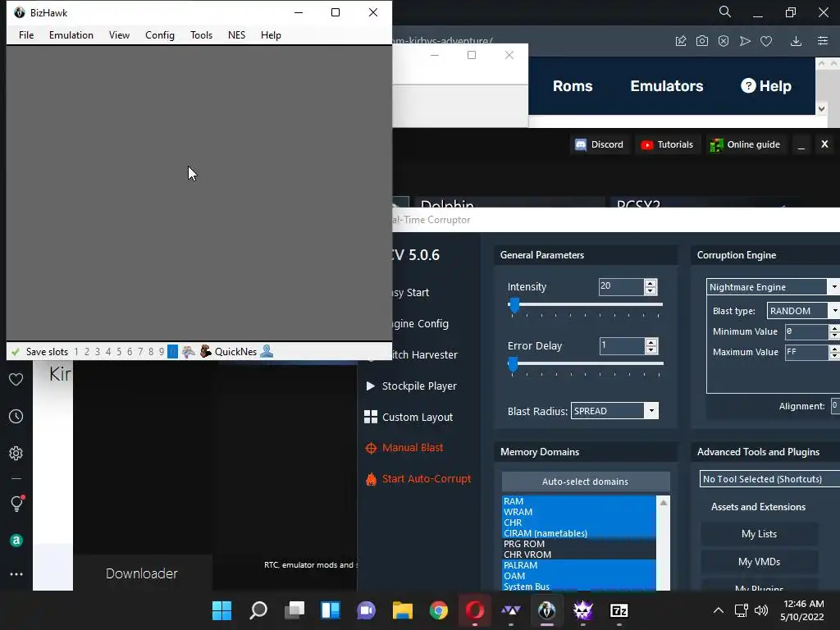The image size is (840, 630).
Task: Open Opera search tabs magnifier icon
Action: (725, 11)
